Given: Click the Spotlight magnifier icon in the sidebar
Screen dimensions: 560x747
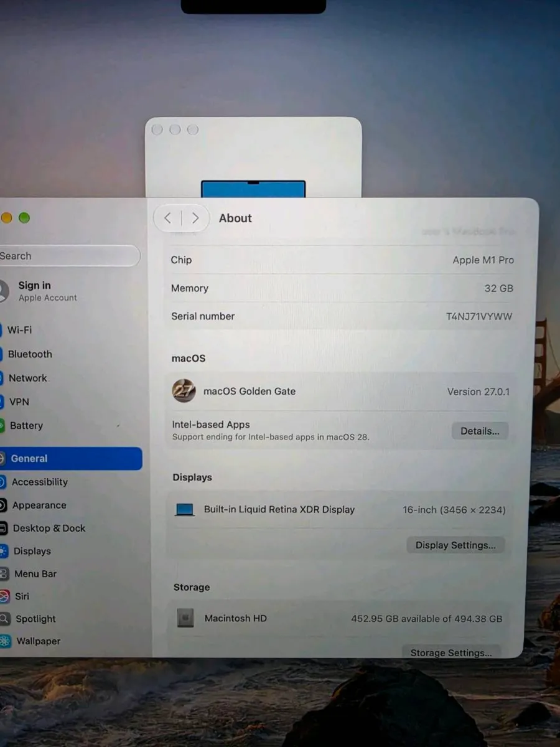Looking at the screenshot, I should pos(4,619).
